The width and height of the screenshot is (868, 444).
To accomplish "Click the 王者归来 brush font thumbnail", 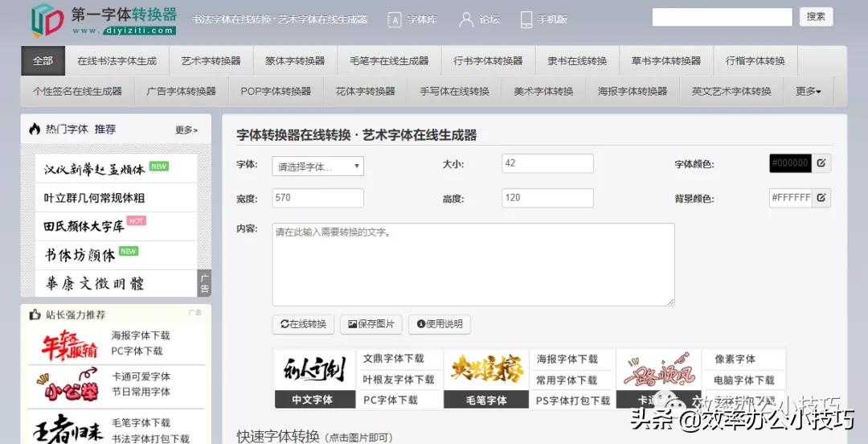I will click(x=68, y=430).
